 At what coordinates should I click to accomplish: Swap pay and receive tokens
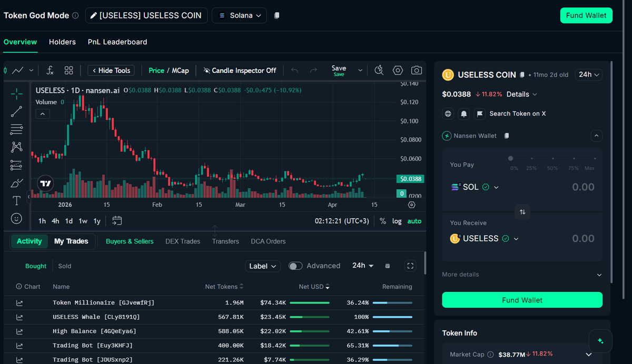[x=522, y=212]
